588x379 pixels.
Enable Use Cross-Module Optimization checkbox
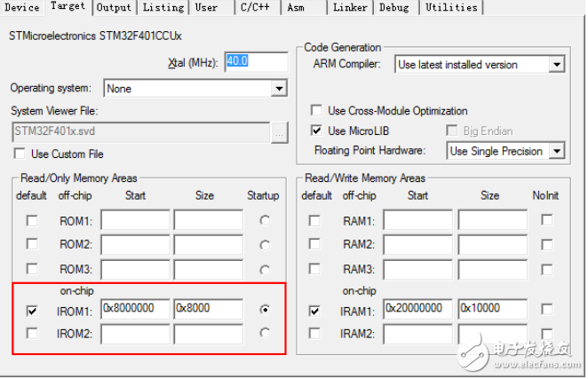[316, 111]
